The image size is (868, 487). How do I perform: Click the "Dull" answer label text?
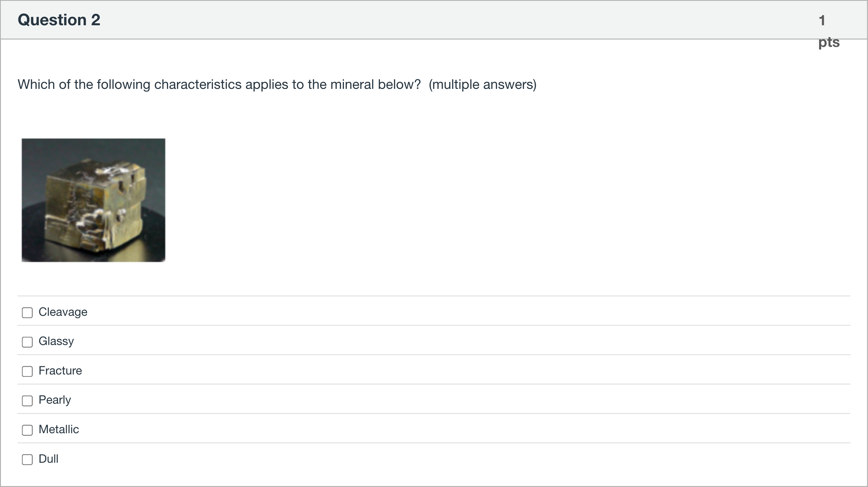(x=48, y=459)
